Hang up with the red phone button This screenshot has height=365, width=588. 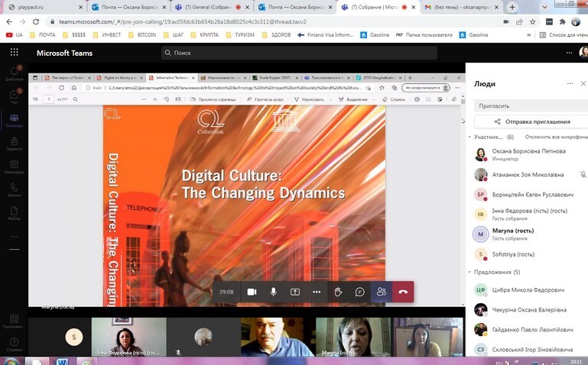click(403, 292)
